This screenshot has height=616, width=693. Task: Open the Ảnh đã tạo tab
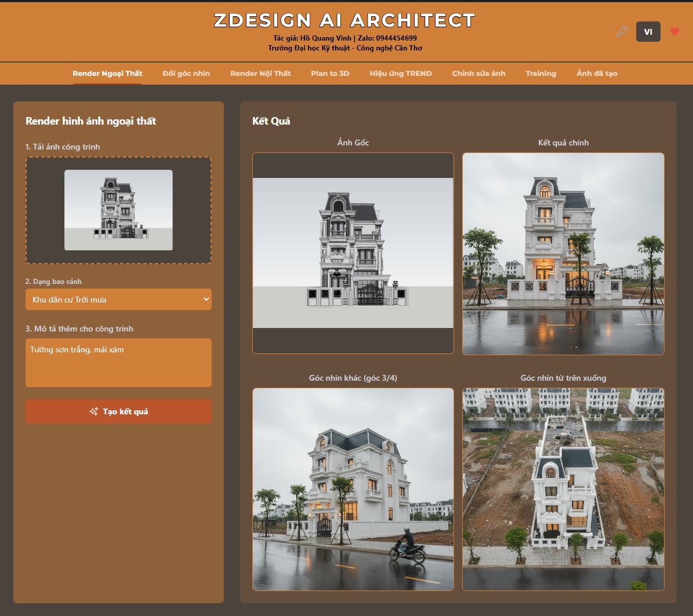597,74
